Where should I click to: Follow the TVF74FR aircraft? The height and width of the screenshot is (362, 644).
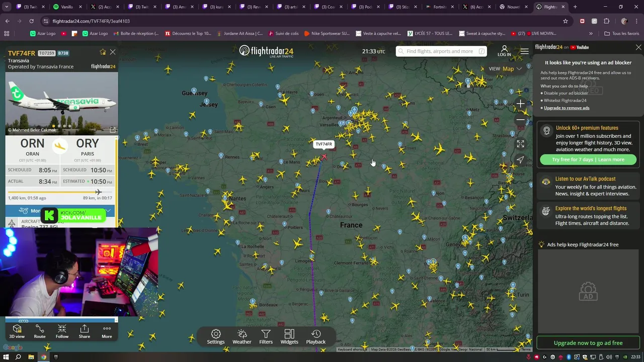[x=62, y=331]
